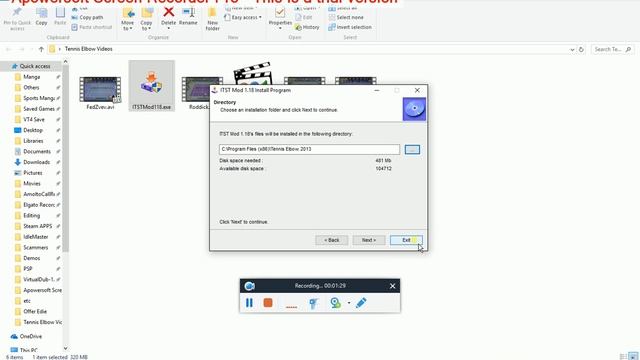The height and width of the screenshot is (360, 640).
Task: Click the Search box in Explorer
Action: (x=612, y=49)
